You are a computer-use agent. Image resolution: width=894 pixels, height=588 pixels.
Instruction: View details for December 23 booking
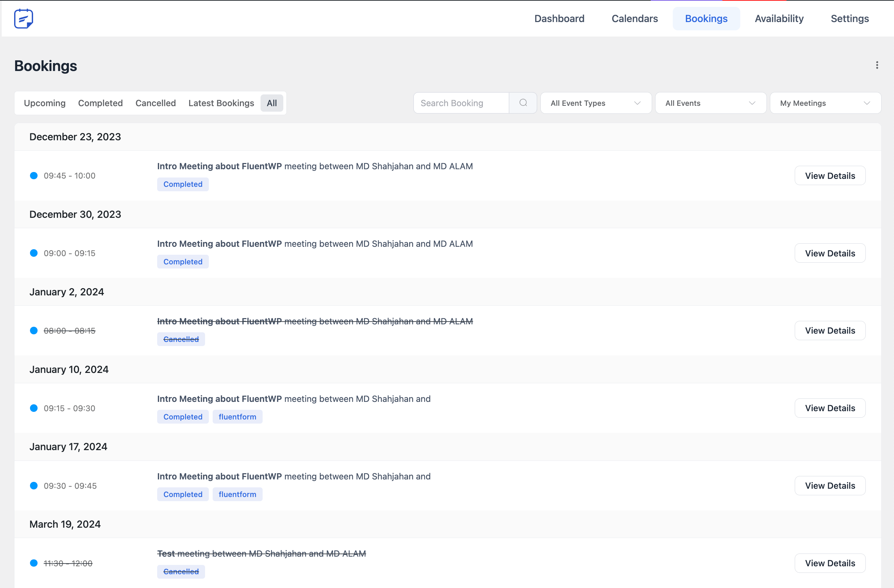click(830, 175)
